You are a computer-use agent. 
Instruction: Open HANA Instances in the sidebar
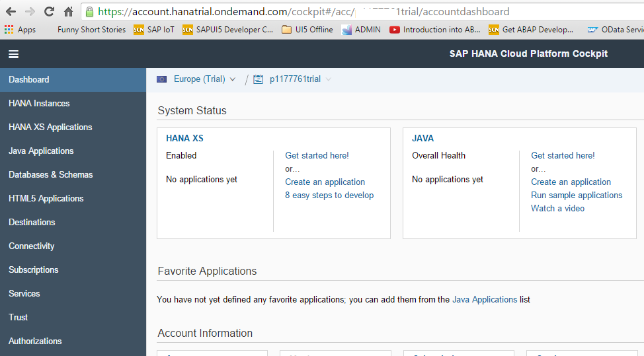[39, 103]
